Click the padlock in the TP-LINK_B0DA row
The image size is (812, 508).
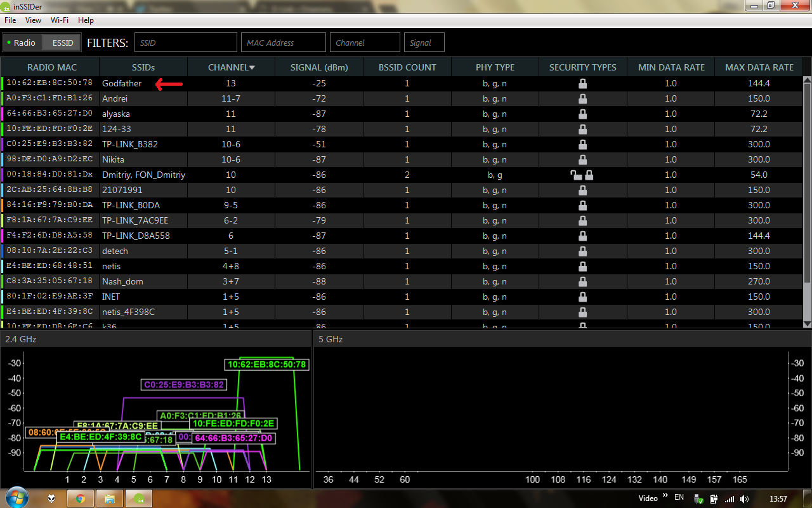582,205
